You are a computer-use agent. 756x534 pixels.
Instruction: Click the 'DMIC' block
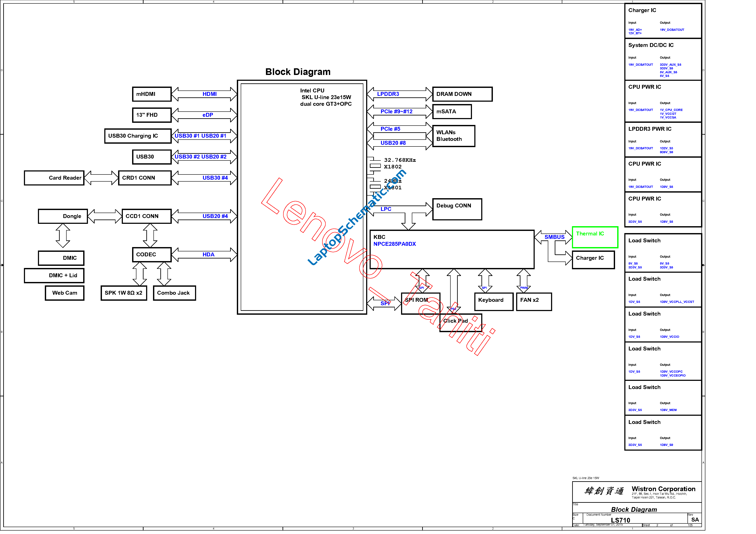(x=61, y=258)
